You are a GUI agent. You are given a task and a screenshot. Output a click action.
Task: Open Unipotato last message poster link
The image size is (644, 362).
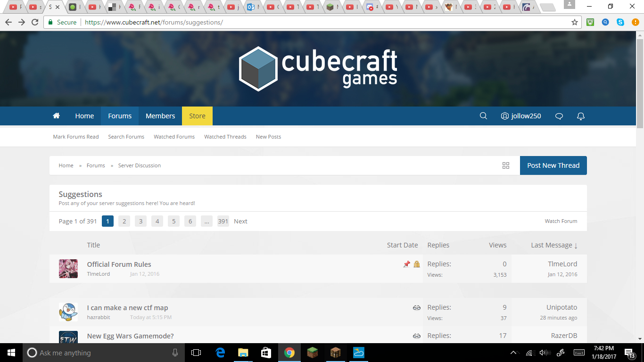[562, 307]
